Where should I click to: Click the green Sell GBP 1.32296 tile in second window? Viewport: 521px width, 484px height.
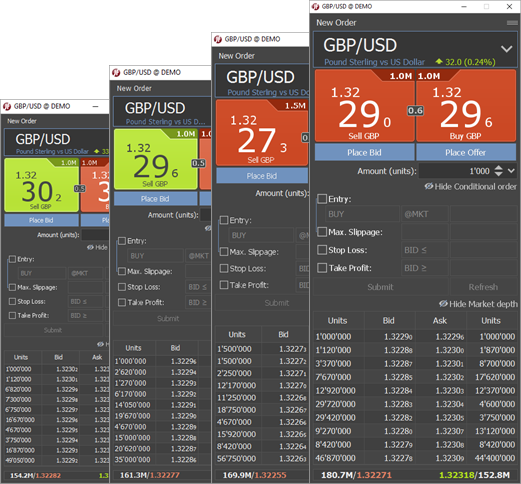pos(155,159)
